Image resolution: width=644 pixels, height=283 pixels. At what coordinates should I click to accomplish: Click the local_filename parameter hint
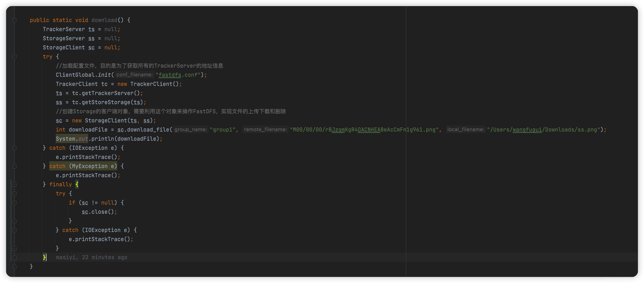point(466,130)
